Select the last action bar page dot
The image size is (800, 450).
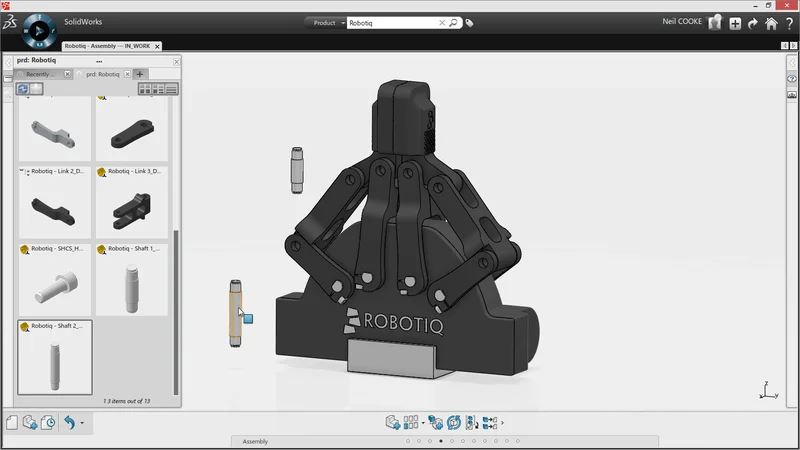coord(518,441)
